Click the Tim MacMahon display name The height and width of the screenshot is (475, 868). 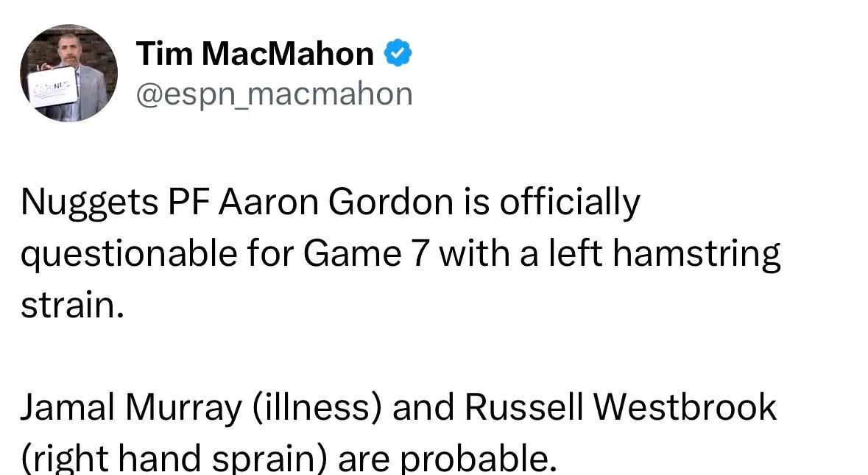(255, 54)
